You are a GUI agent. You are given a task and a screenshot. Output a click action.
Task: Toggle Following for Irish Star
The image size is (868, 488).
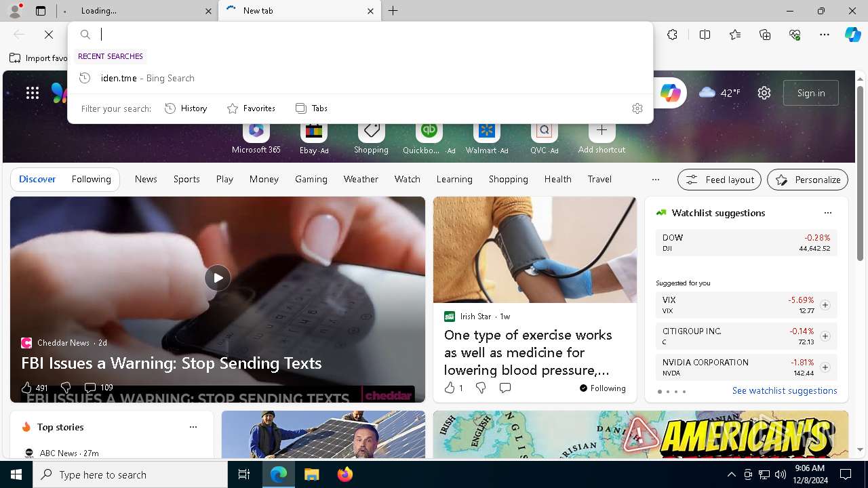602,388
